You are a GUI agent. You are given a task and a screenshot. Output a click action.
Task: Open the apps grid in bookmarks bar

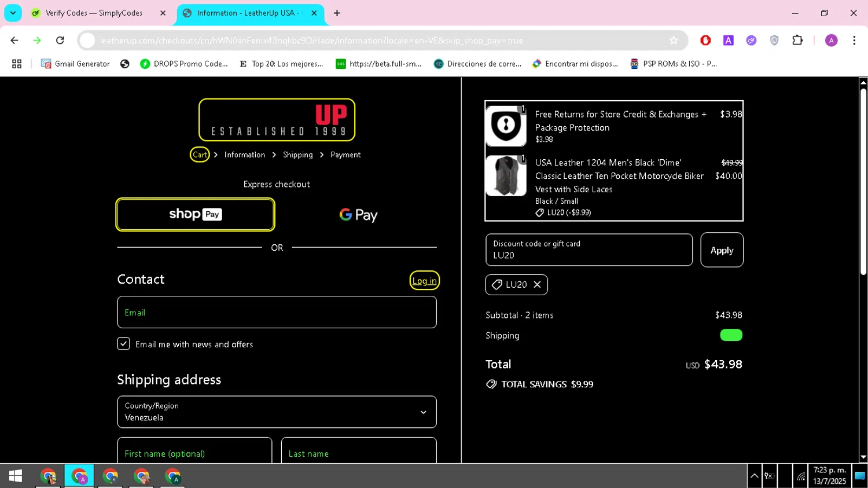pyautogui.click(x=17, y=64)
